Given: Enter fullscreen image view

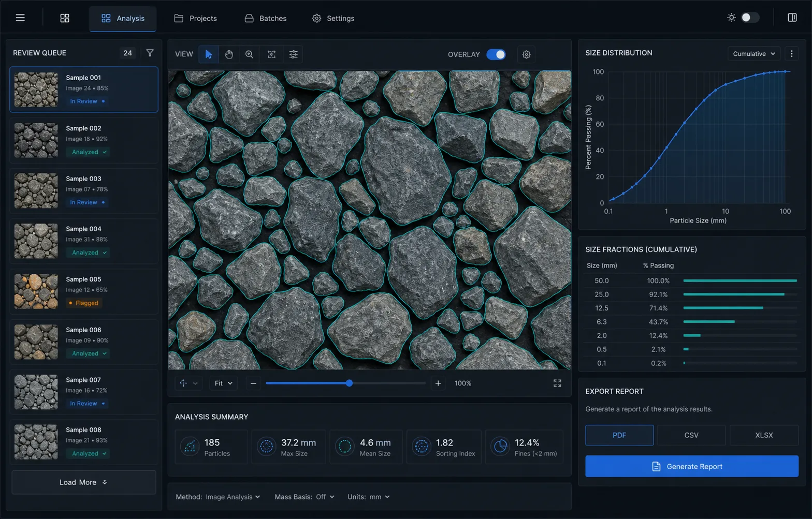Looking at the screenshot, I should tap(557, 383).
